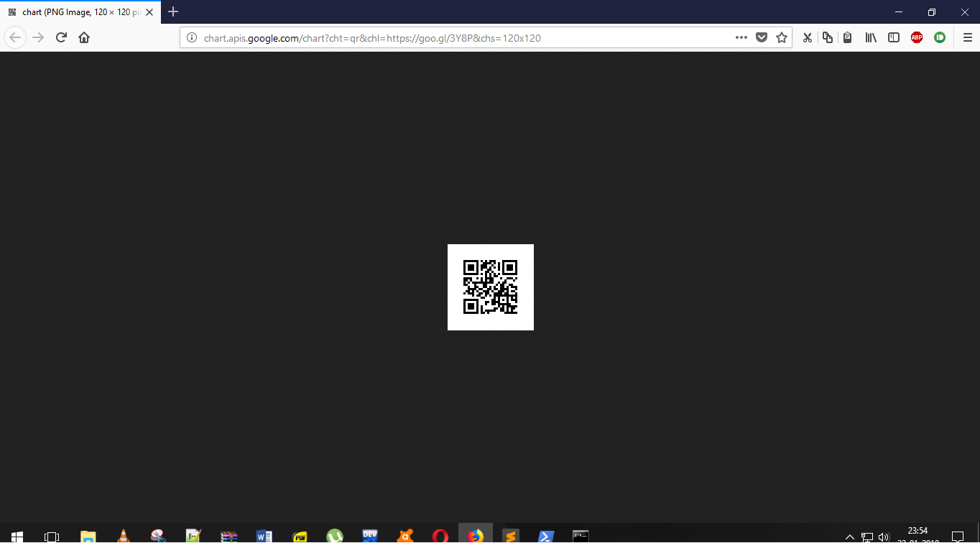Go back to previous page
980x543 pixels.
pos(16,38)
